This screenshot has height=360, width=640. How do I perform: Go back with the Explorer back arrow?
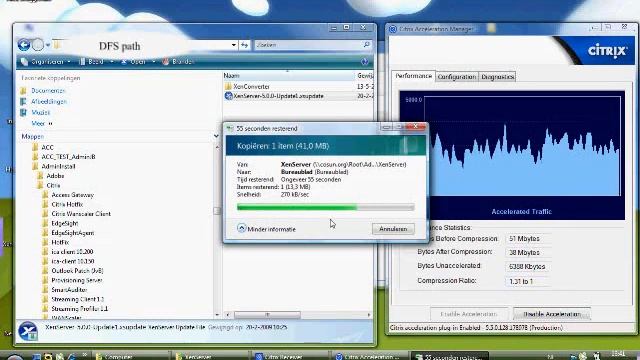(x=24, y=44)
